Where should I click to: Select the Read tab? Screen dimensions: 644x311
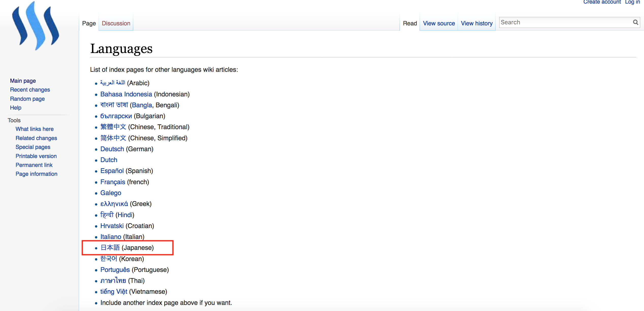(410, 23)
